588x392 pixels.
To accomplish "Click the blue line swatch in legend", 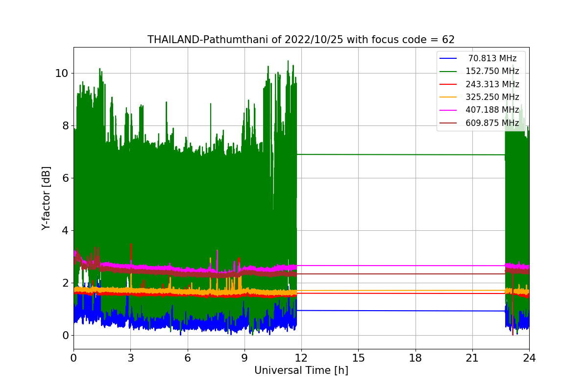I will click(x=448, y=58).
